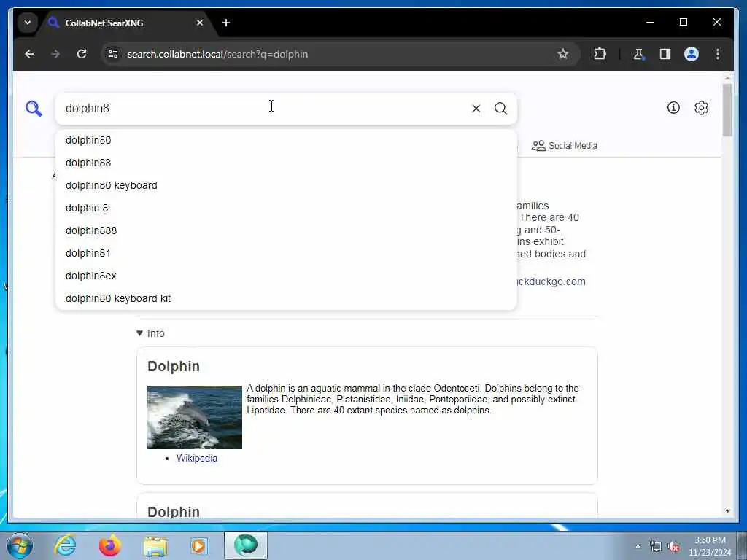Click the address bar URL
The height and width of the screenshot is (560, 747).
[x=217, y=54]
